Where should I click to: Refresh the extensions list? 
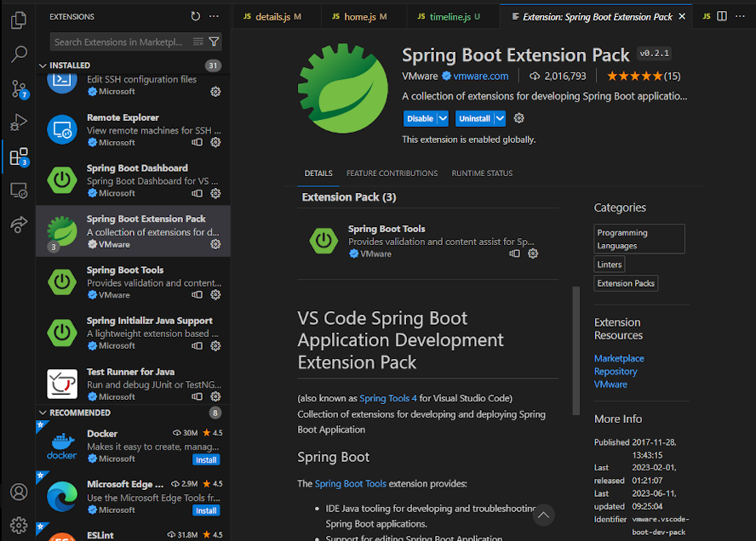[195, 16]
